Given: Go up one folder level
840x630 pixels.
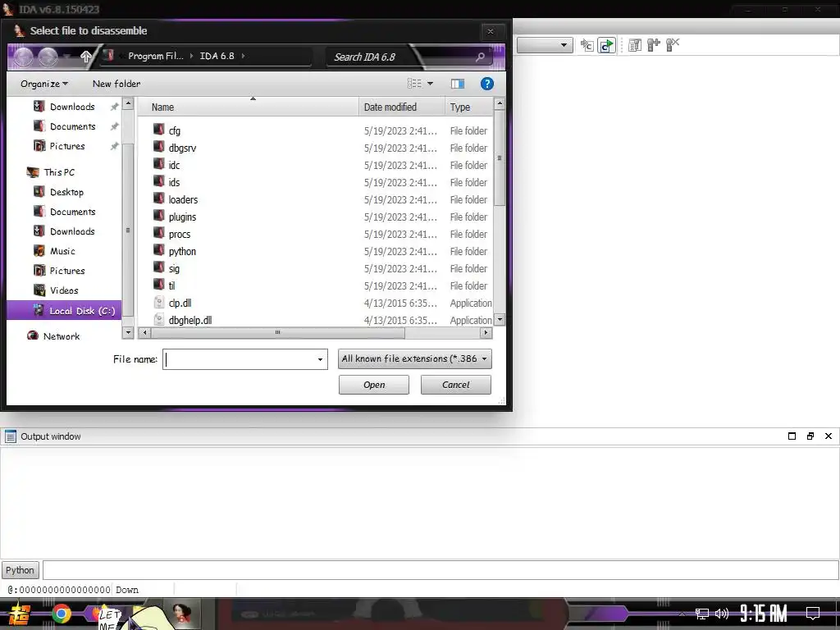Looking at the screenshot, I should (85, 57).
